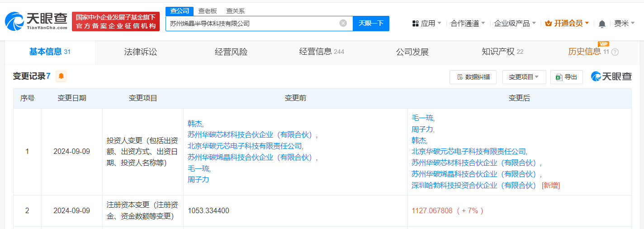Open 毛一琉 link in 变更后 column

click(x=422, y=118)
